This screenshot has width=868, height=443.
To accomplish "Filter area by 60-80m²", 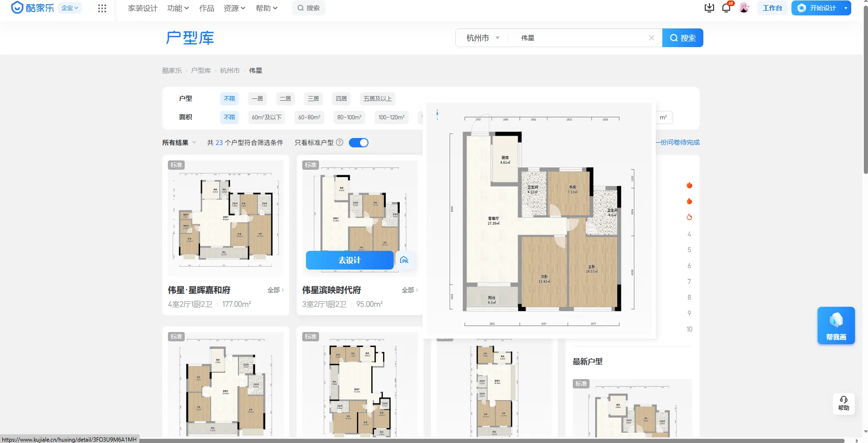I will [x=309, y=117].
